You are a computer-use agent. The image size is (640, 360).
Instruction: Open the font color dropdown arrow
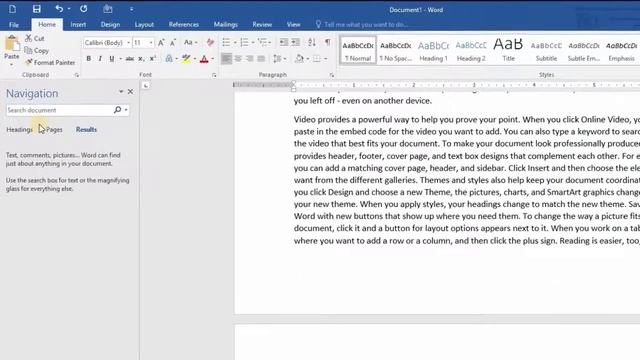tap(213, 59)
